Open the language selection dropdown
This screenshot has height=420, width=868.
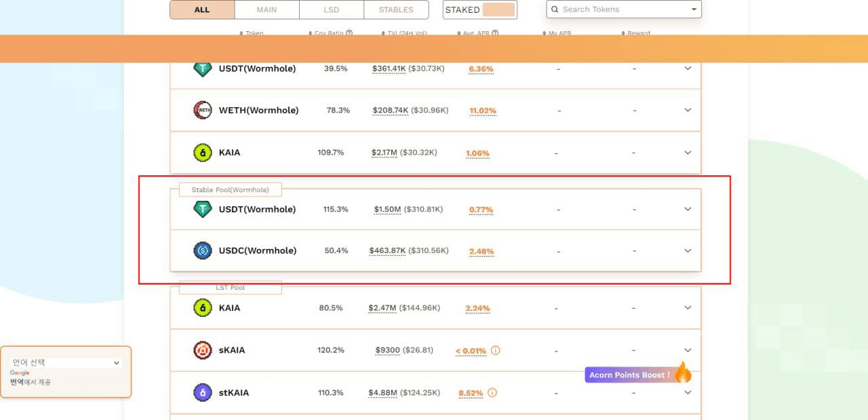[x=66, y=363]
